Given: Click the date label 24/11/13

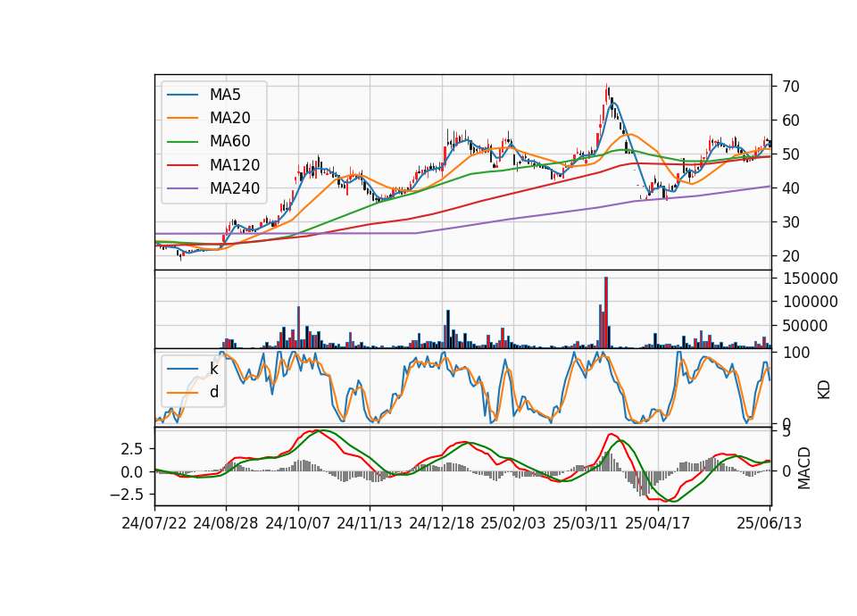Looking at the screenshot, I should (370, 523).
